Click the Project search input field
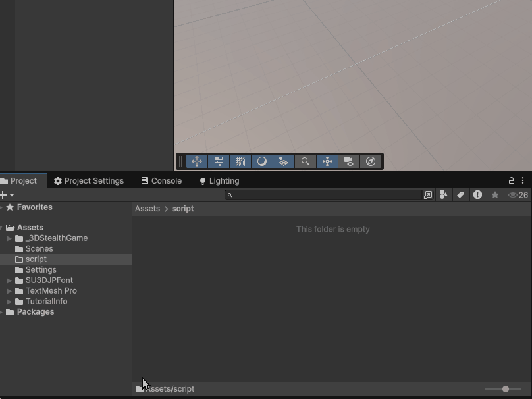Screen dimensions: 532x399 (326, 195)
